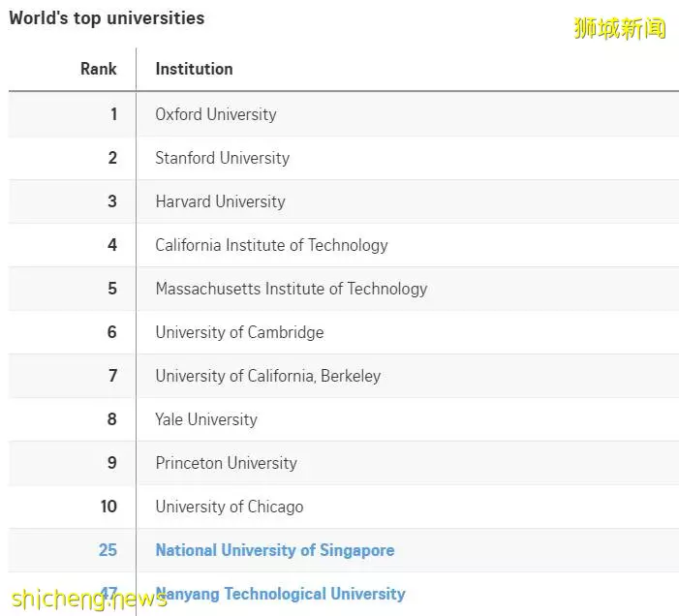Click the Institution column header
The width and height of the screenshot is (679, 616).
[x=194, y=69]
